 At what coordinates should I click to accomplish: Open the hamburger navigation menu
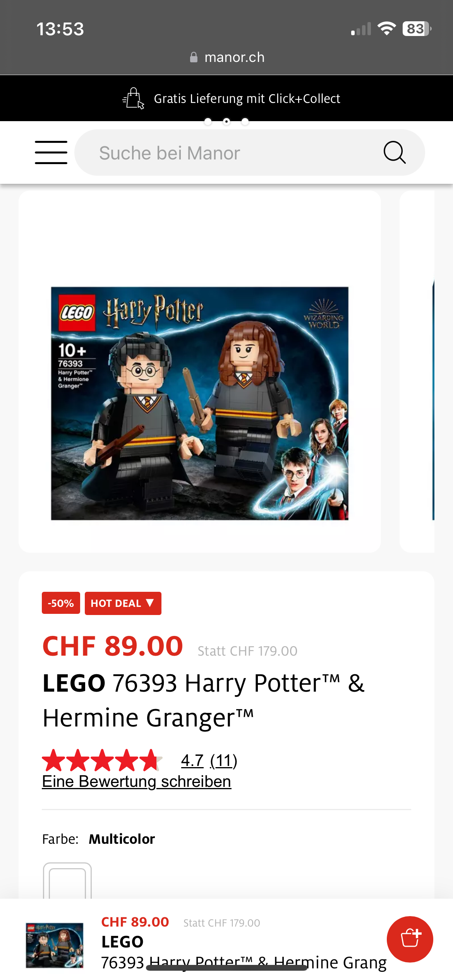(x=51, y=152)
